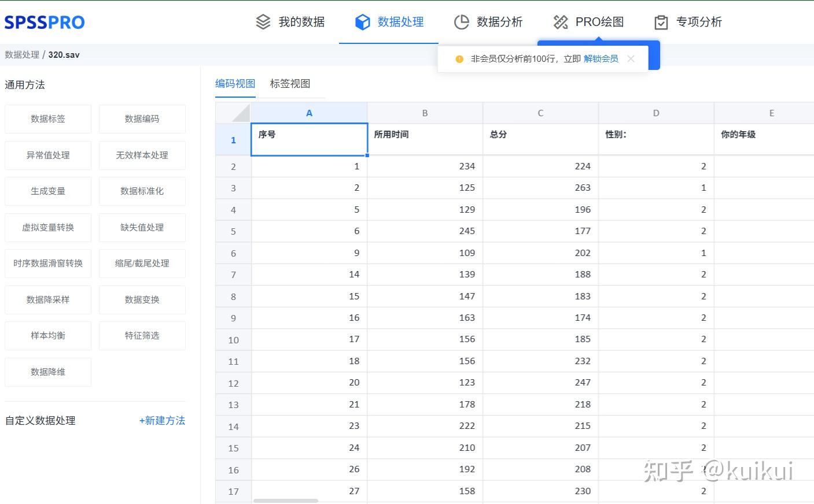Click +新建方法 to create a new method
The image size is (814, 504).
pos(163,421)
